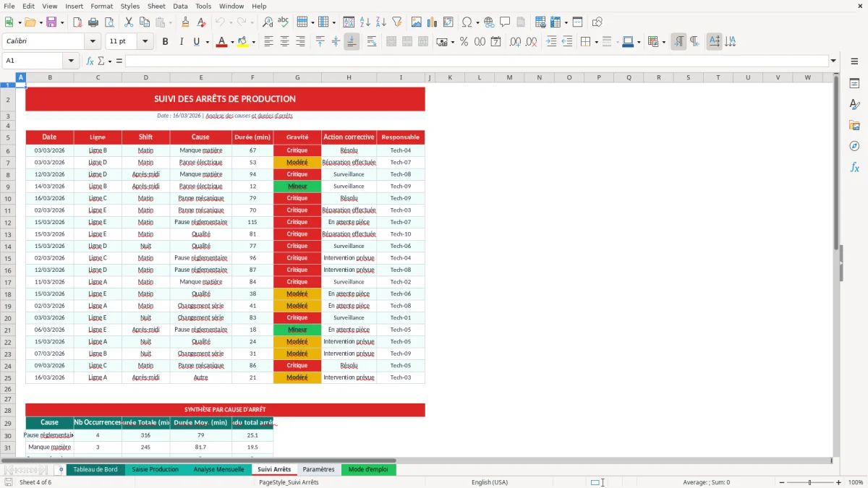Image resolution: width=868 pixels, height=488 pixels.
Task: Toggle Center Horizontally alignment
Action: click(x=284, y=42)
